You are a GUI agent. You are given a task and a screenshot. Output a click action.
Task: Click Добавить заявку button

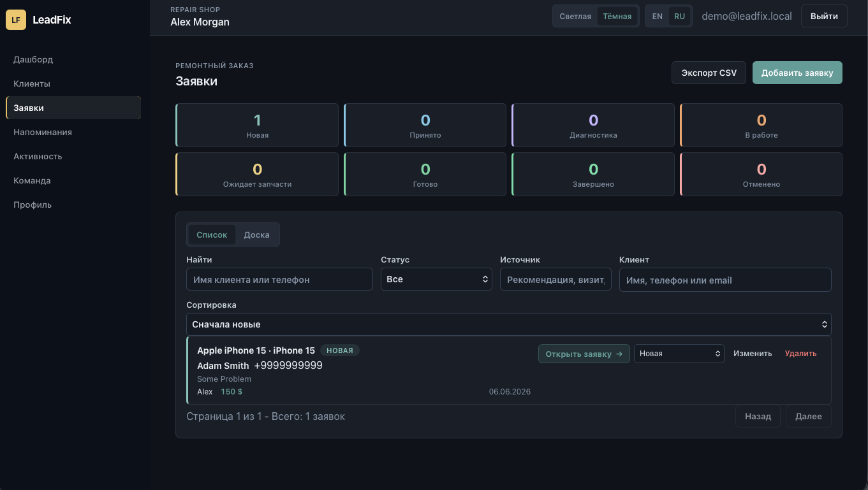(x=797, y=73)
